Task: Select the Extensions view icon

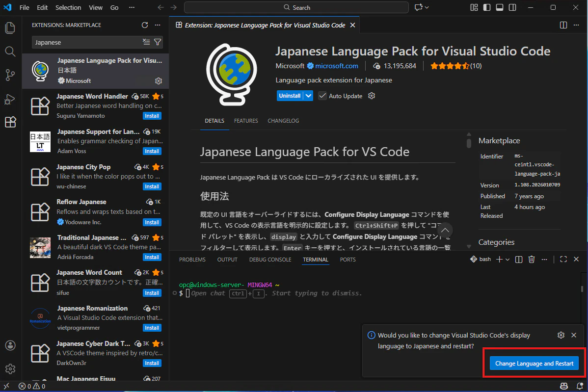Action: (10, 122)
